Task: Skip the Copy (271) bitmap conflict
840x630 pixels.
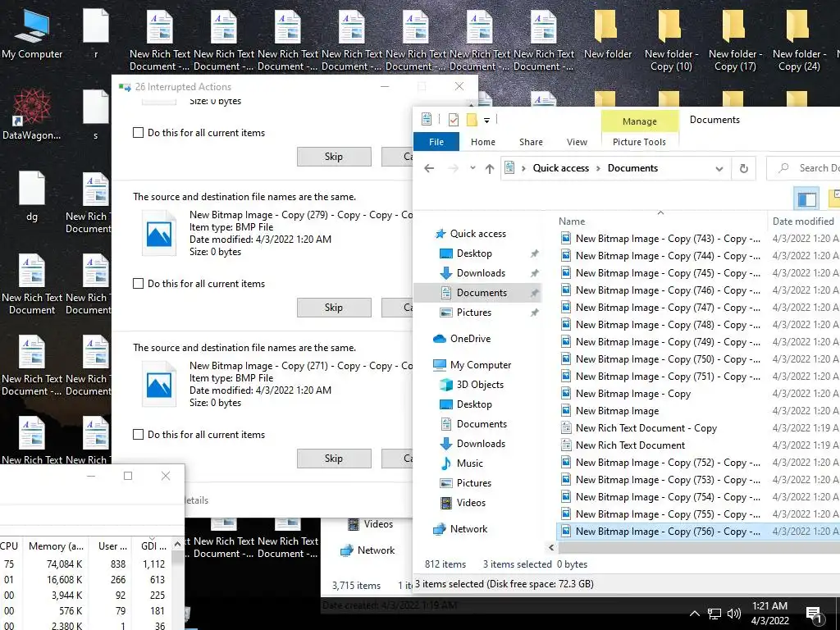Action: pyautogui.click(x=334, y=459)
